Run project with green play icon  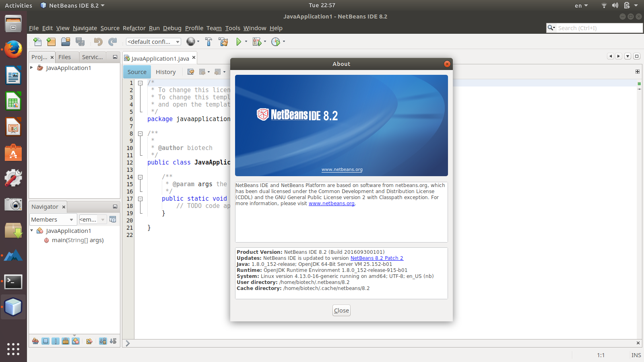(x=239, y=41)
